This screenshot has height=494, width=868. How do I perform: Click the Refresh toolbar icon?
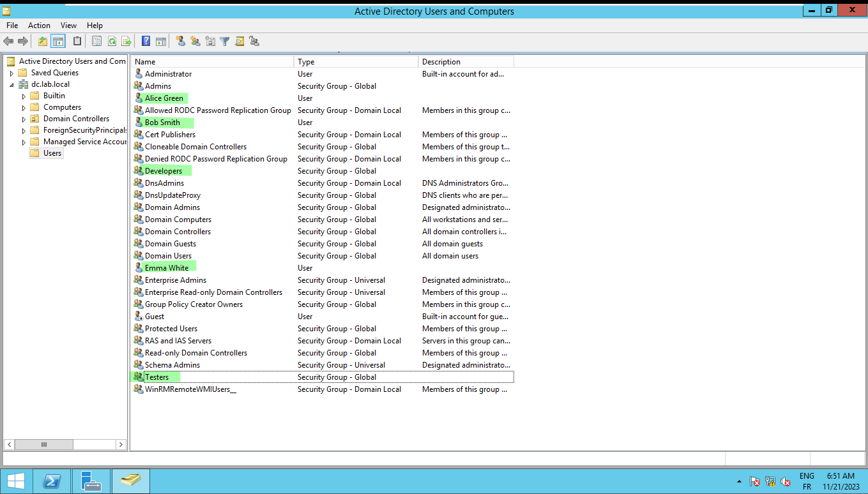pos(112,41)
